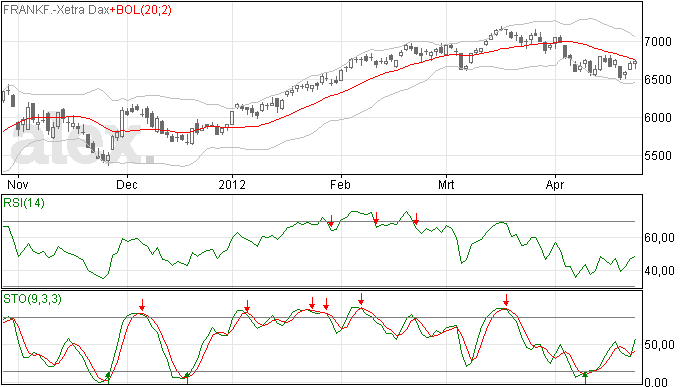Click the 50,00 stochastic scale label
690x387 pixels.
pyautogui.click(x=659, y=345)
